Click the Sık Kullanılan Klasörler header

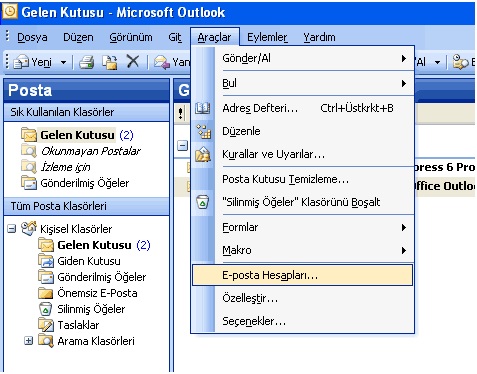(87, 112)
